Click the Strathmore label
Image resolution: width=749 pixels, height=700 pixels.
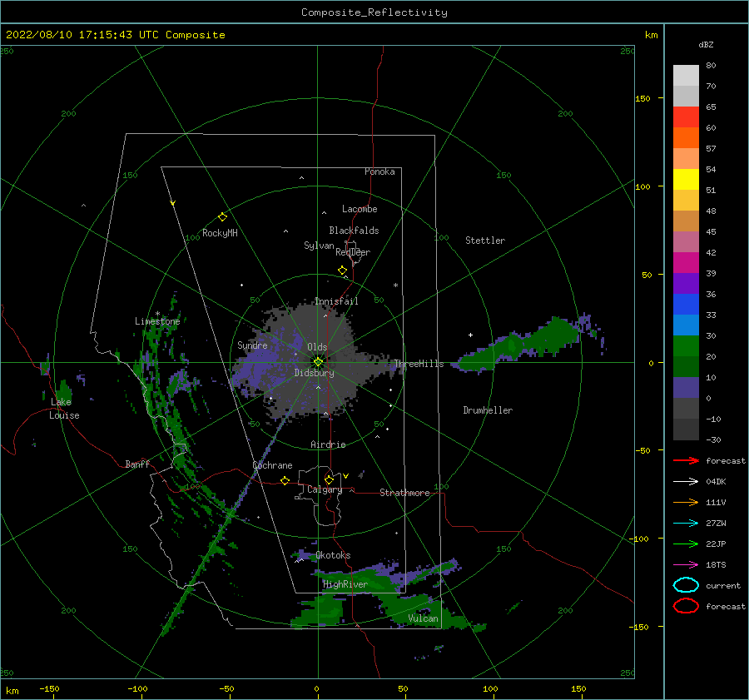[404, 493]
